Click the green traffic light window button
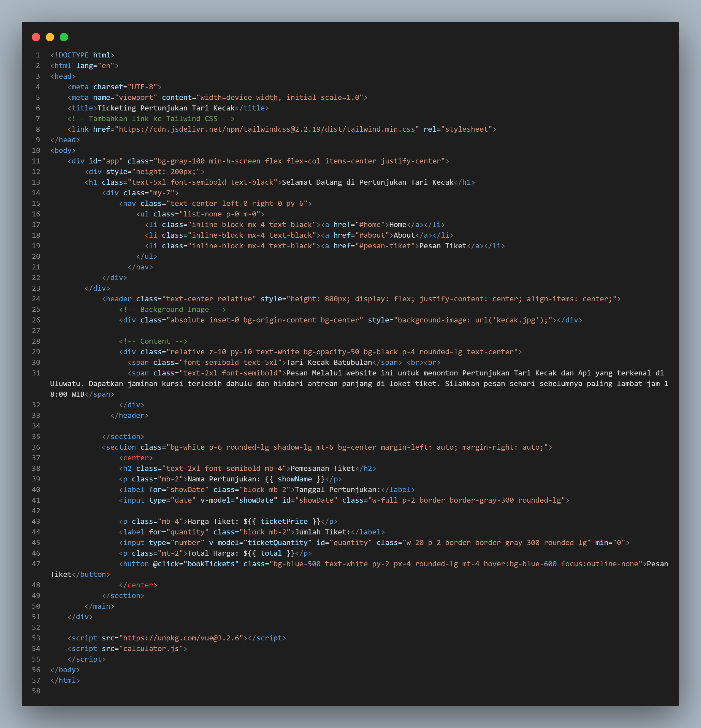Screen dimensions: 701x728 (x=64, y=37)
